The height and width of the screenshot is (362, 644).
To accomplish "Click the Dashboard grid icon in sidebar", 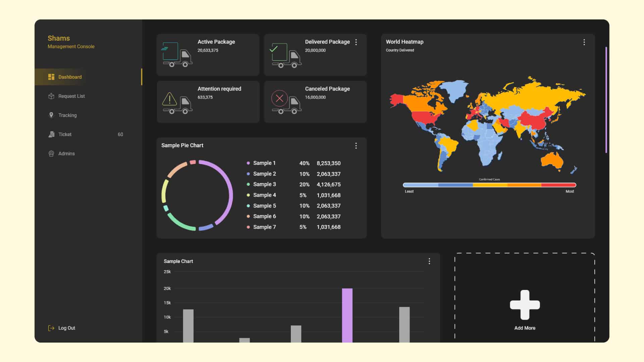I will pyautogui.click(x=51, y=77).
